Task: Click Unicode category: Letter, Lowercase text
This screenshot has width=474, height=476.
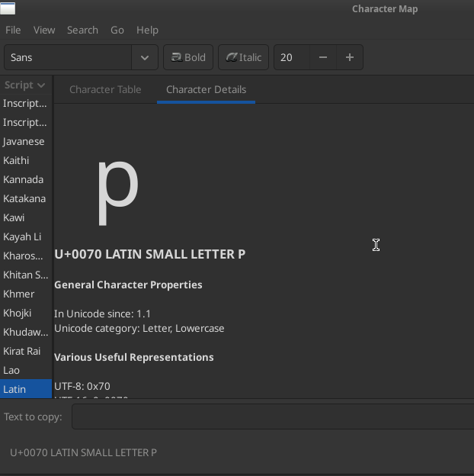Action: click(x=139, y=329)
